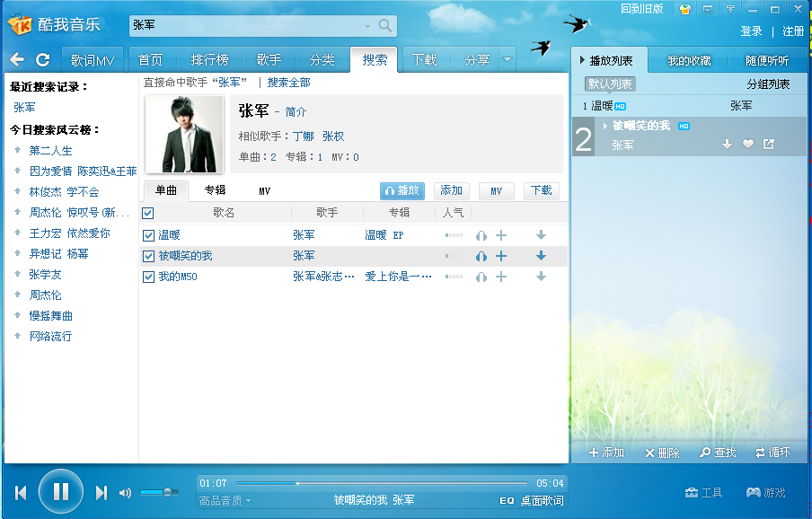Viewport: 812px width, 519px height.
Task: Click the 张军 artist photo thumbnail
Action: coord(184,134)
